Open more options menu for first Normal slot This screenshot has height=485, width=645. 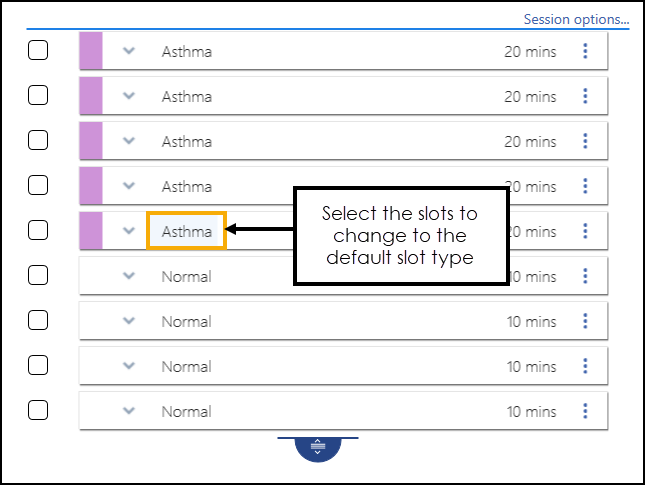point(585,276)
